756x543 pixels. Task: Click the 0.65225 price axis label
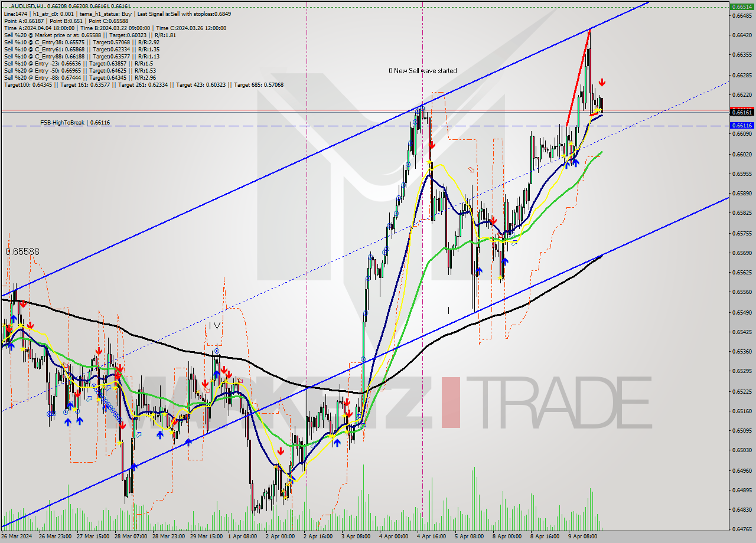pos(742,391)
